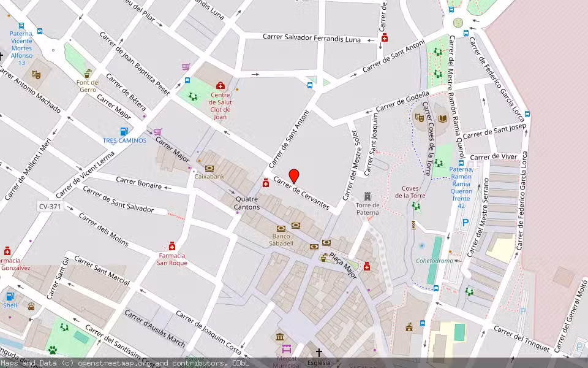Click the Farmacia San Roque pharmacy cross
The image size is (588, 368).
pos(172,247)
